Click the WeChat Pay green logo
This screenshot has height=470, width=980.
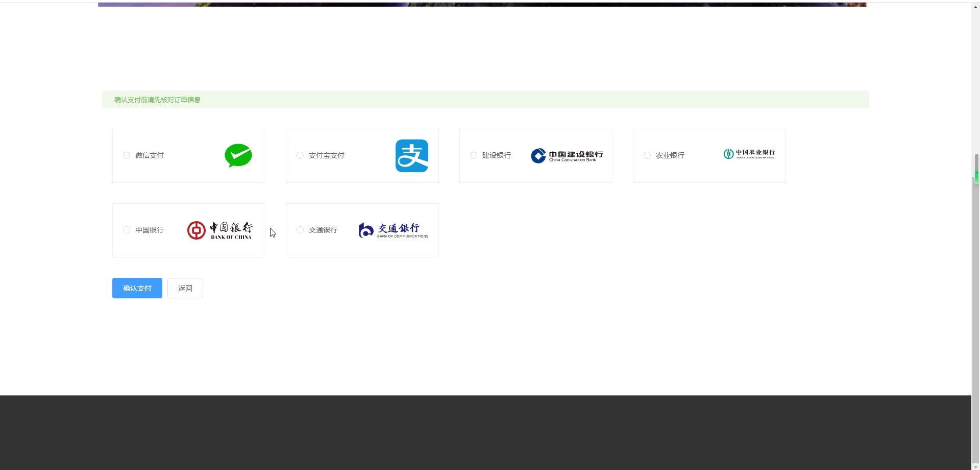238,156
